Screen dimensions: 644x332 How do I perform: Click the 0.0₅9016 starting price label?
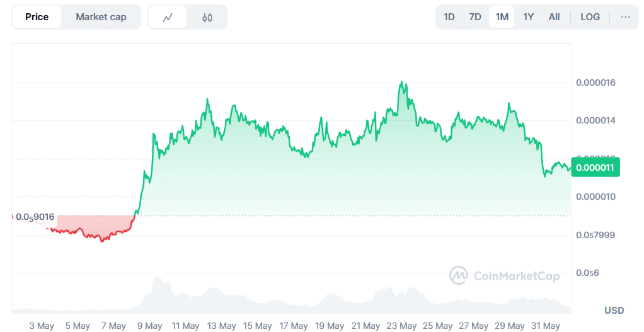(35, 217)
